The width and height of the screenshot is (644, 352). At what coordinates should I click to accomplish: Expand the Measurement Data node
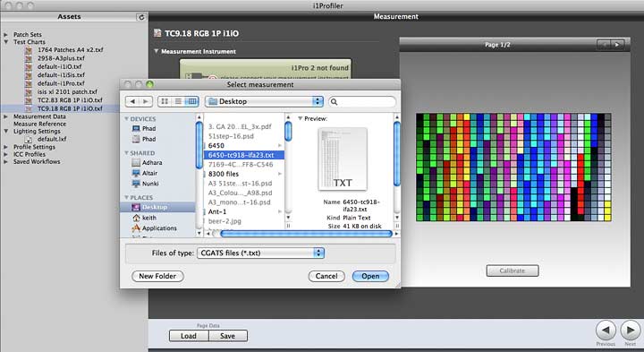(5, 116)
